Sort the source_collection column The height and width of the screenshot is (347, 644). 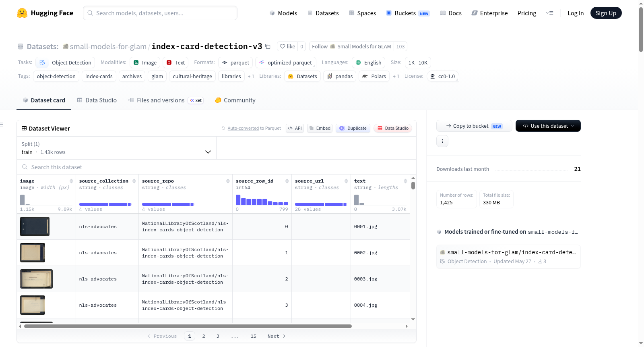pos(134,181)
